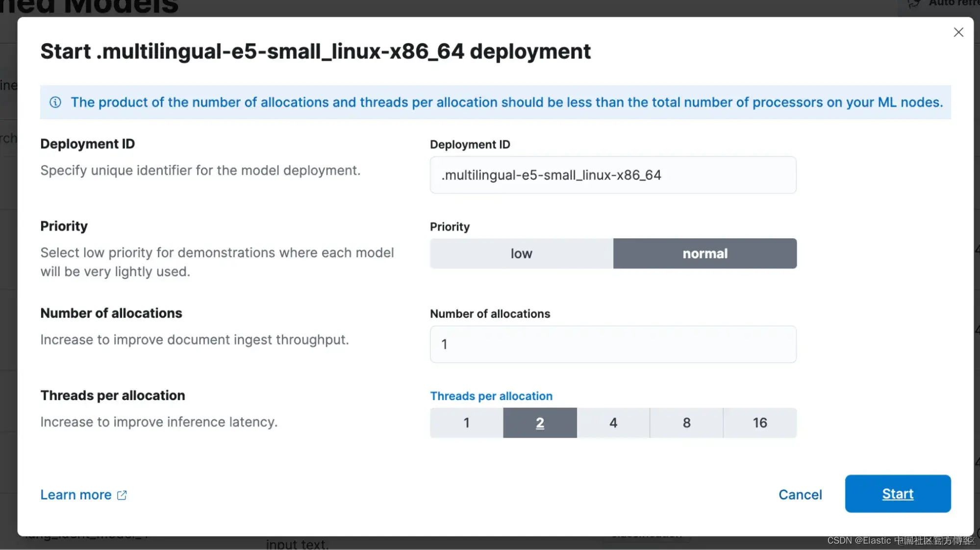Choose 8 threads per allocation
Screen dimensions: 980x550
click(x=686, y=423)
